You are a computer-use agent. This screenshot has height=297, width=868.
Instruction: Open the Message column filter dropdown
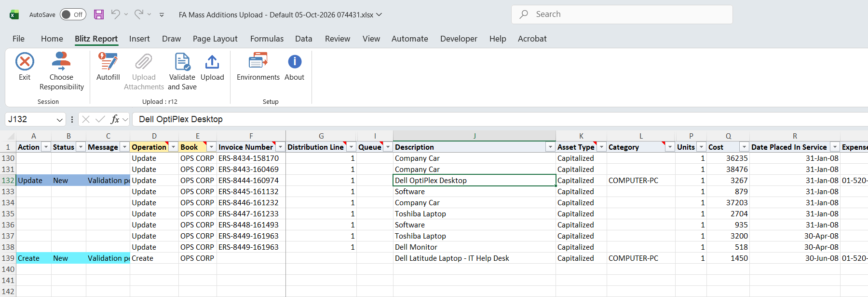point(124,147)
